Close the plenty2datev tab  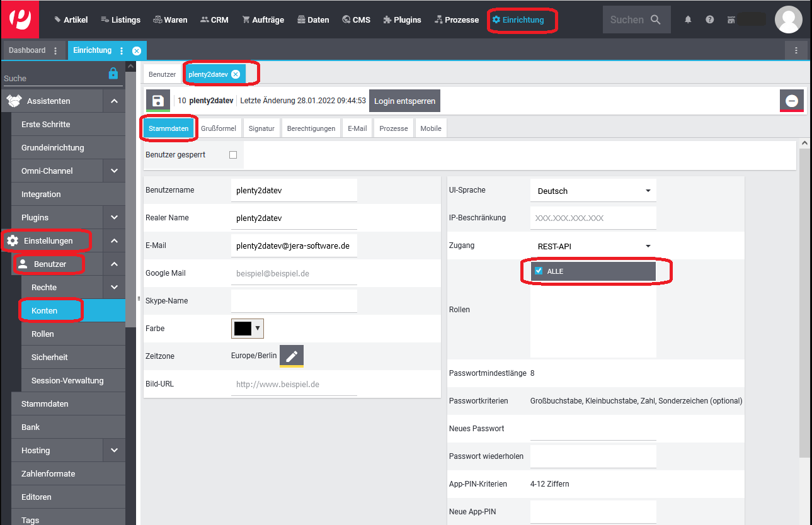[236, 74]
